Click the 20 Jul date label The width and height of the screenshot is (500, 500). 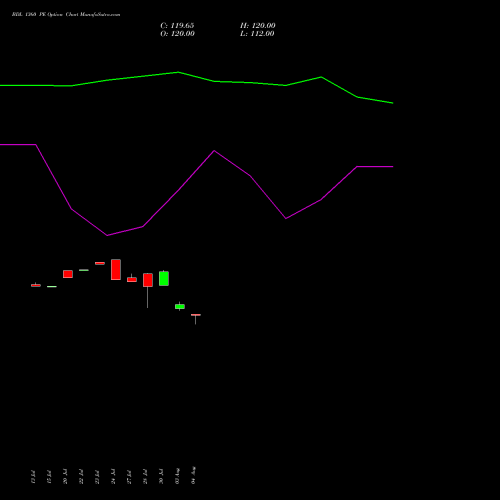point(65,477)
